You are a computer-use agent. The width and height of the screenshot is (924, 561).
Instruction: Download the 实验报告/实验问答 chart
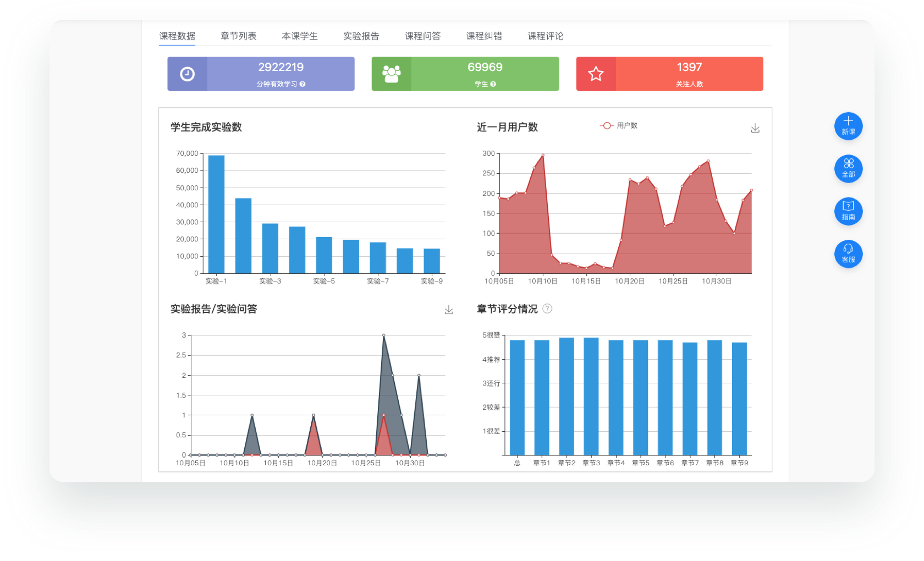[x=449, y=310]
